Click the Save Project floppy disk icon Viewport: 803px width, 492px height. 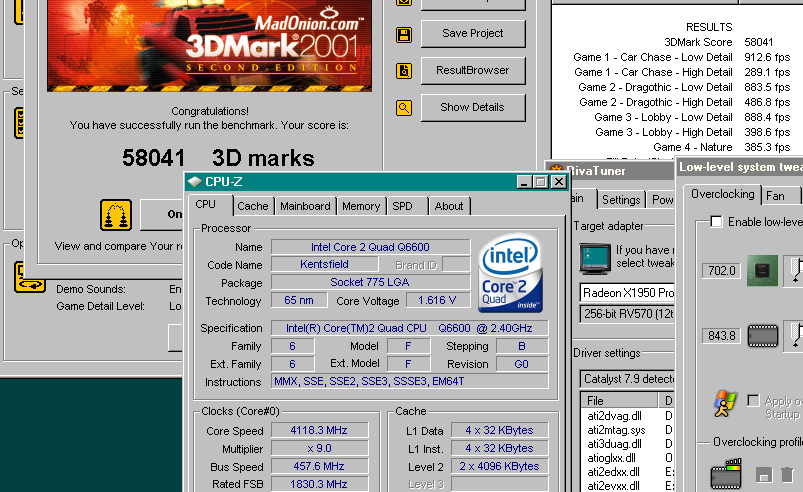point(404,35)
